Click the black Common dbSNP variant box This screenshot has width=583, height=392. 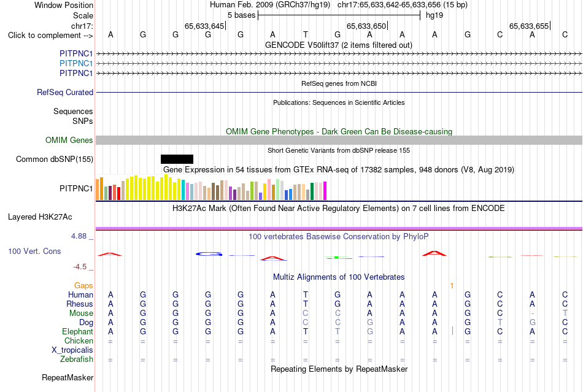tap(177, 159)
